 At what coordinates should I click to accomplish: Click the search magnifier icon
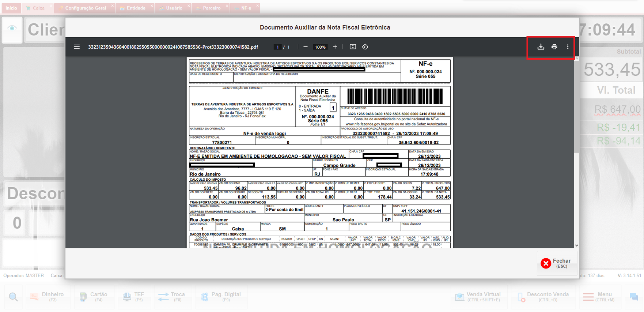click(x=13, y=297)
